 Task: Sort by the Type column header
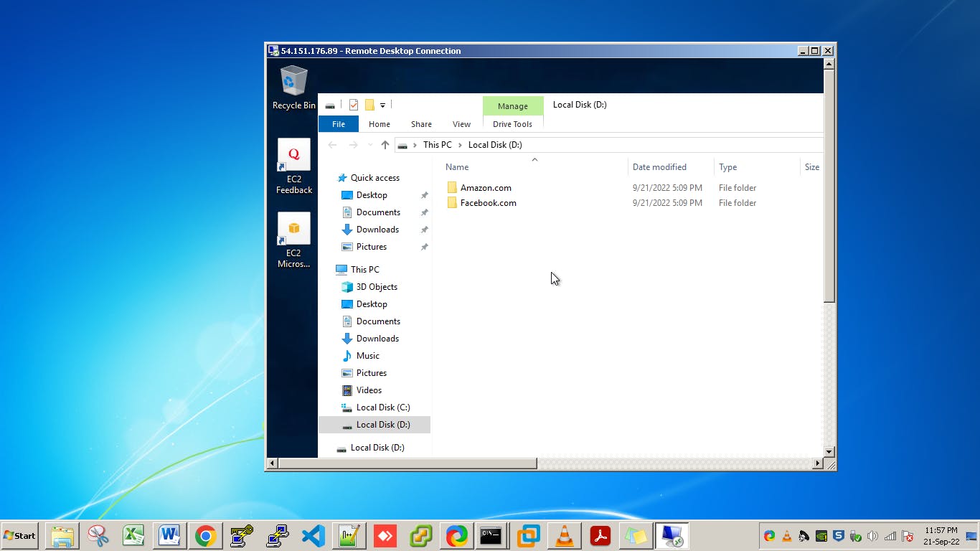(727, 167)
